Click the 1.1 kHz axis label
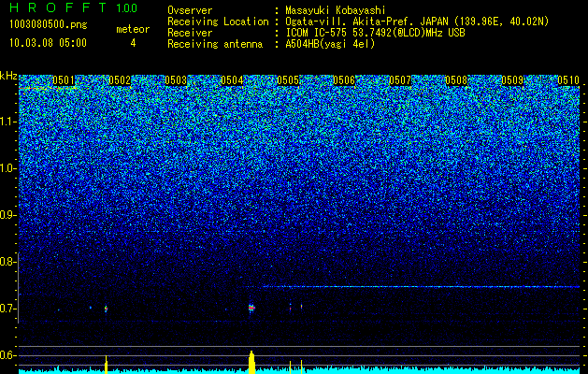Image resolution: width=588 pixels, height=374 pixels. 7,122
